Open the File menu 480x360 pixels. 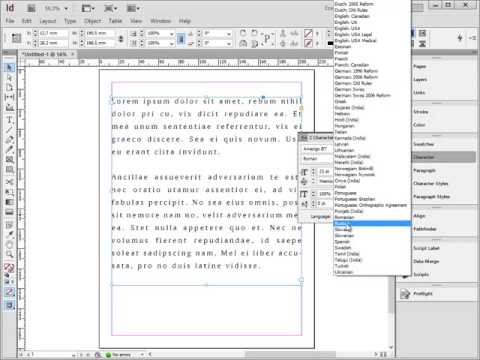pyautogui.click(x=10, y=21)
